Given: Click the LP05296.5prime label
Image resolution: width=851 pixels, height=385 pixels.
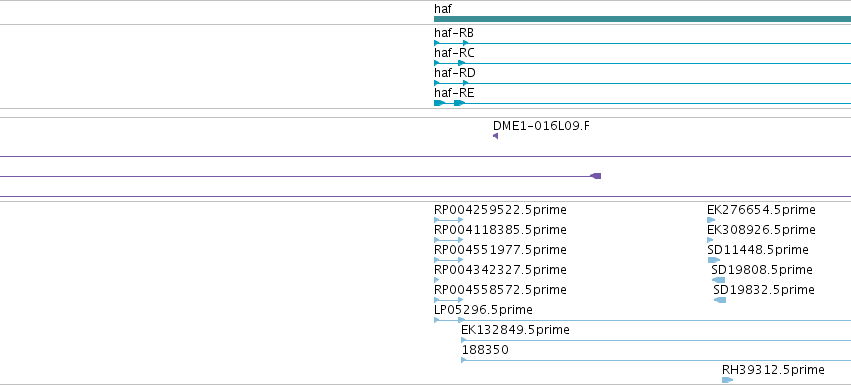Looking at the screenshot, I should pyautogui.click(x=483, y=310).
